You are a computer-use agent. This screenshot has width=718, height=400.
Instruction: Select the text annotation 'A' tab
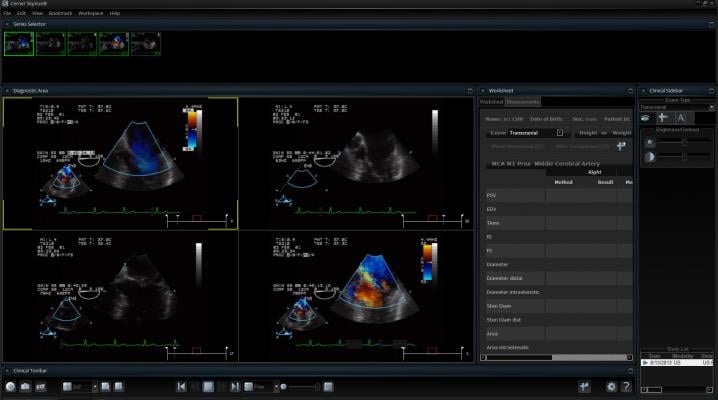tap(680, 118)
